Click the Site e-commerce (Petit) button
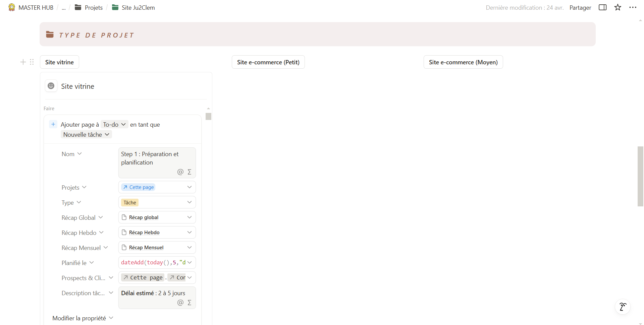Image resolution: width=644 pixels, height=325 pixels. click(268, 62)
